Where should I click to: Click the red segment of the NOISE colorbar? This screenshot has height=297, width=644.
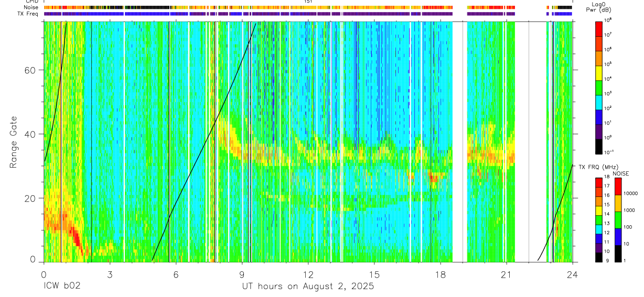click(617, 186)
